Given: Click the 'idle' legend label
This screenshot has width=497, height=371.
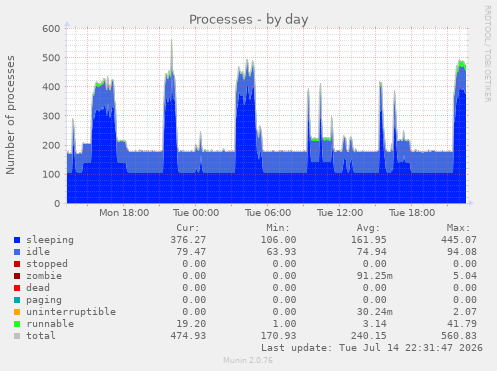Looking at the screenshot, I should tap(38, 252).
